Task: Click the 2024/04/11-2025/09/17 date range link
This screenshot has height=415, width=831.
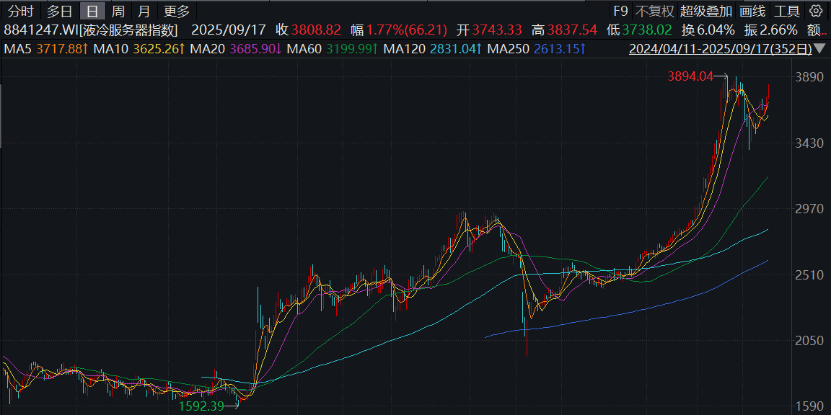Action: pos(723,49)
